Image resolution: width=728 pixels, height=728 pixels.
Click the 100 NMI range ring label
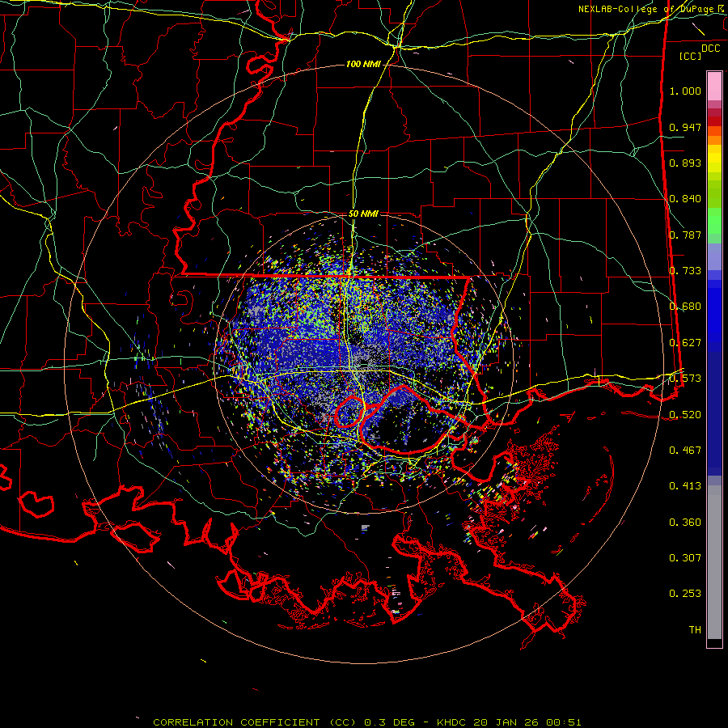coord(363,64)
